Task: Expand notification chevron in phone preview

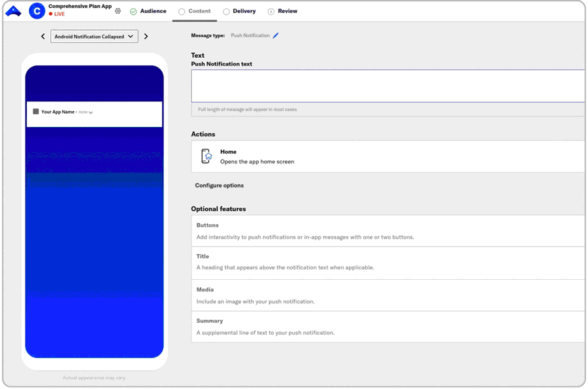Action: pyautogui.click(x=91, y=112)
